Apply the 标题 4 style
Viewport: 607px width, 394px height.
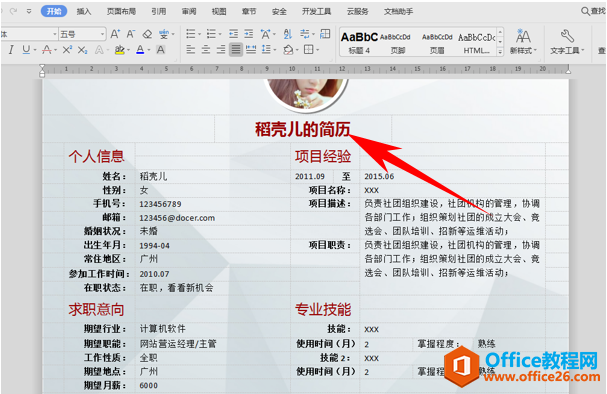point(359,42)
